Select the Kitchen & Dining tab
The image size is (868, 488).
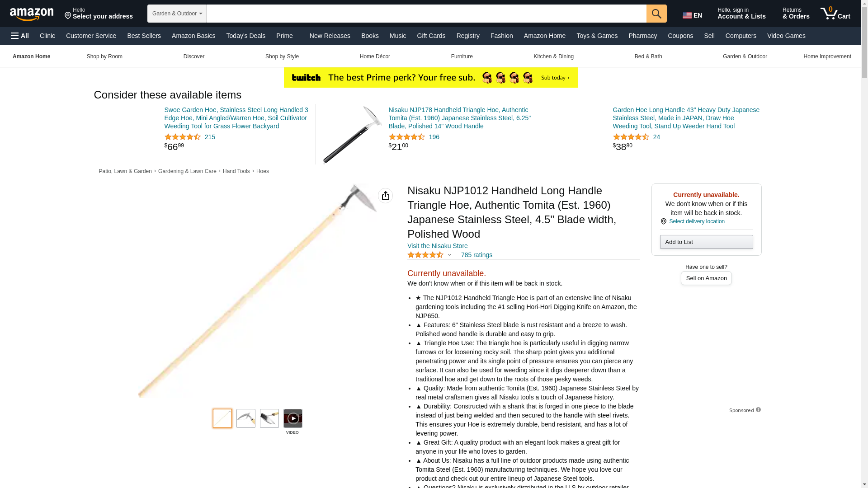pos(553,56)
